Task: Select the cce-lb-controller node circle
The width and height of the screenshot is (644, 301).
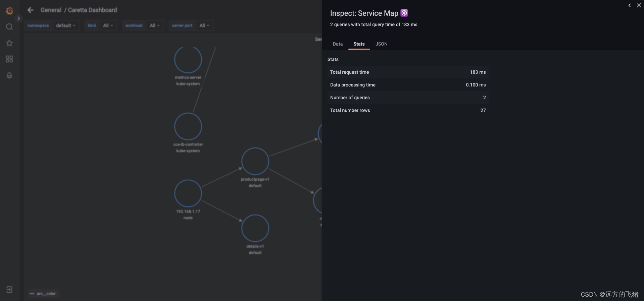Action: click(x=188, y=126)
